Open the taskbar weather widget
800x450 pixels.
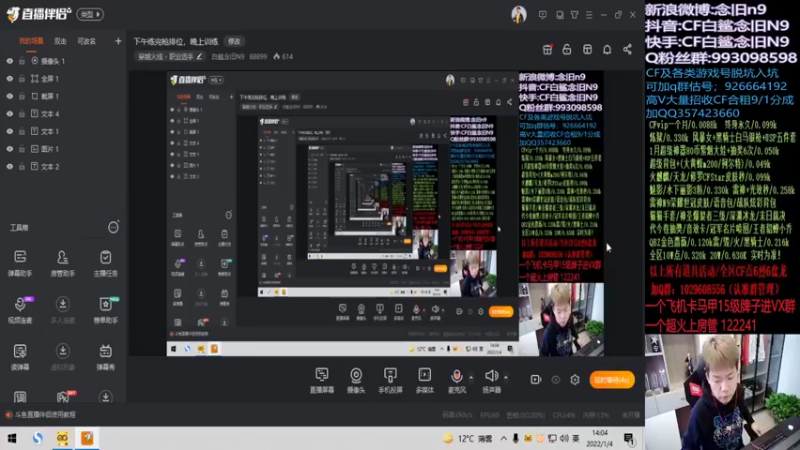coord(468,438)
